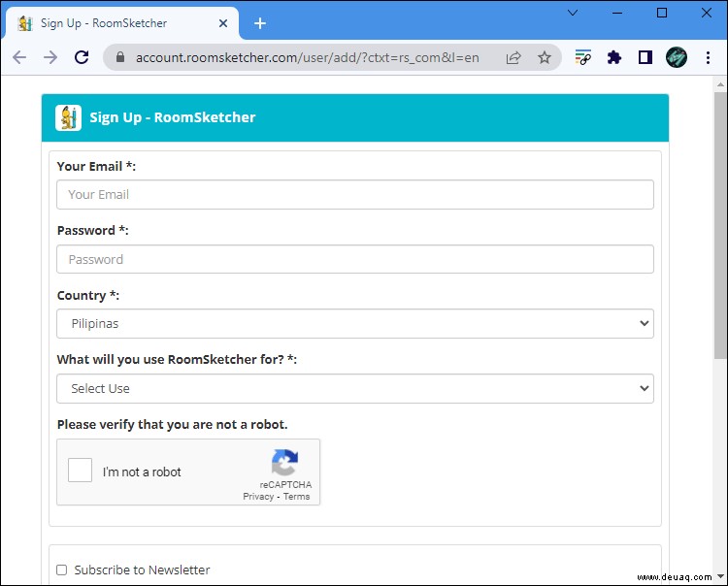Open the Chrome profile avatar
728x586 pixels.
pyautogui.click(x=676, y=57)
